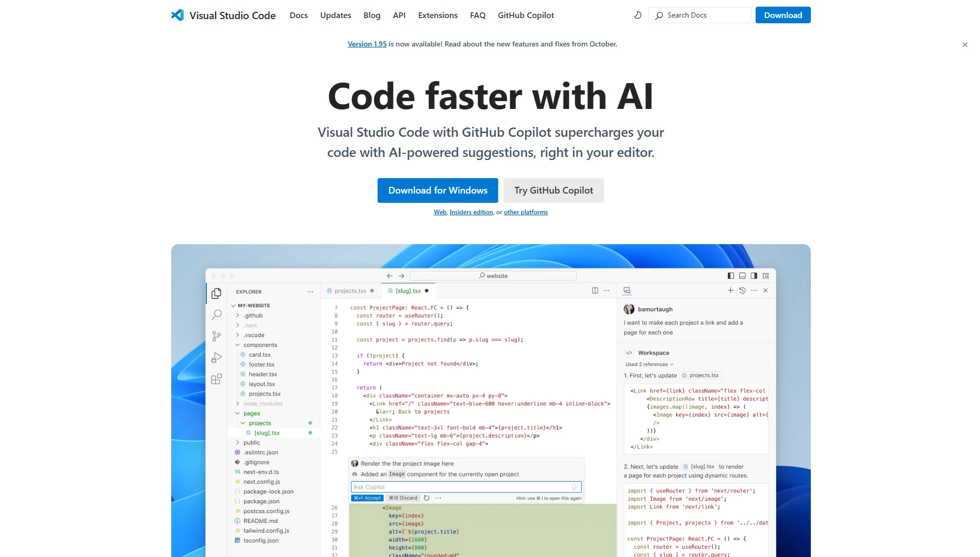This screenshot has width=980, height=557.
Task: Click the Discard button in inline chat
Action: point(403,498)
